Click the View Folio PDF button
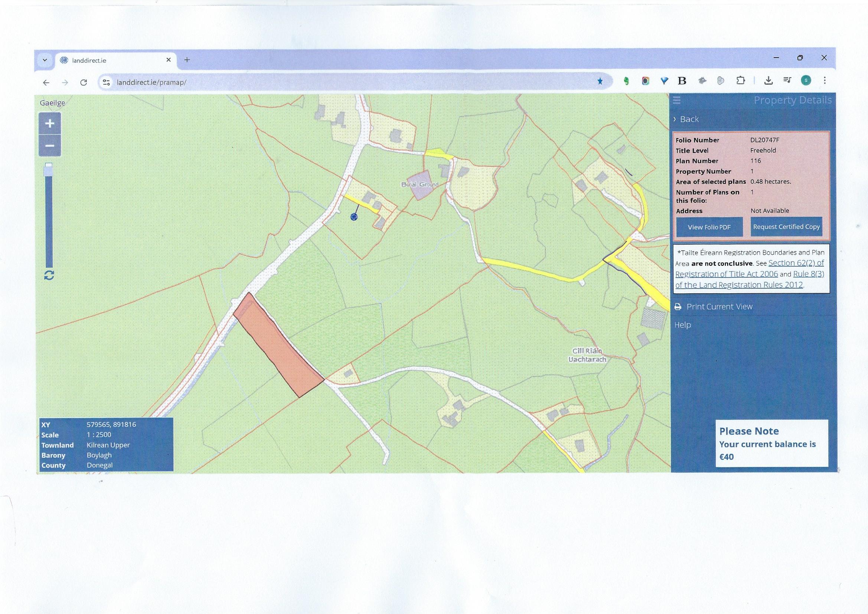 pyautogui.click(x=709, y=227)
